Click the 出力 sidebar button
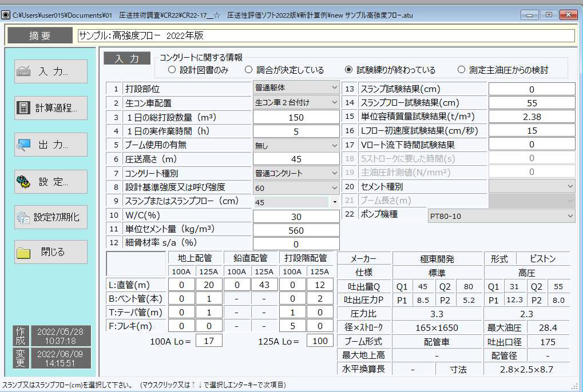This screenshot has height=392, width=583. (x=51, y=145)
